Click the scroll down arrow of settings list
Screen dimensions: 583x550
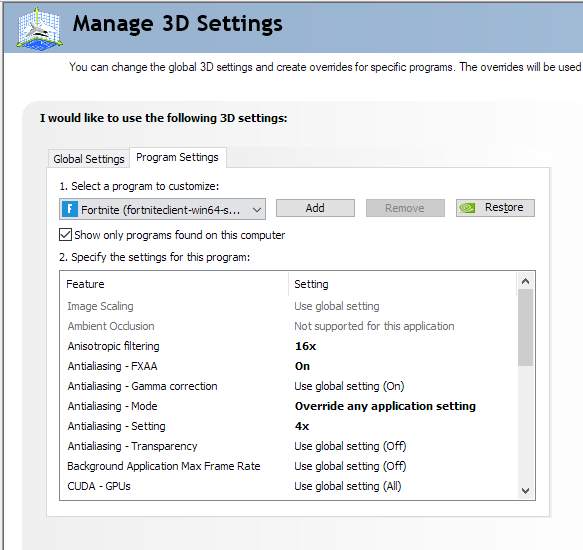tap(525, 491)
